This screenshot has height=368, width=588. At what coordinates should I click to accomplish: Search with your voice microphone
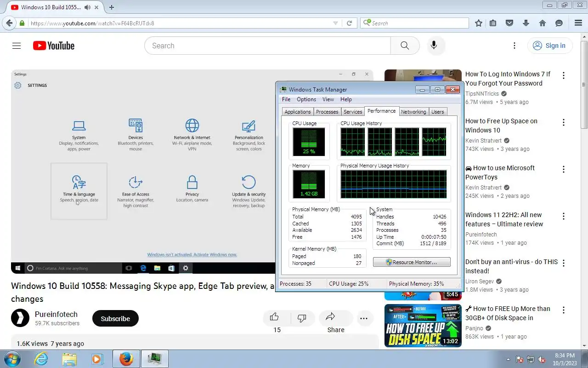point(434,46)
